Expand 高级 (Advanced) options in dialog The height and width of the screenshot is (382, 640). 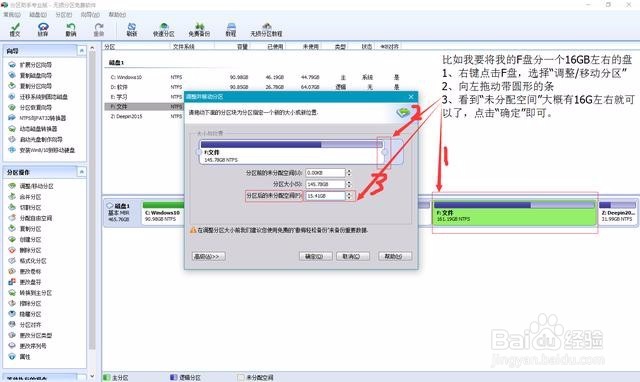tap(209, 256)
